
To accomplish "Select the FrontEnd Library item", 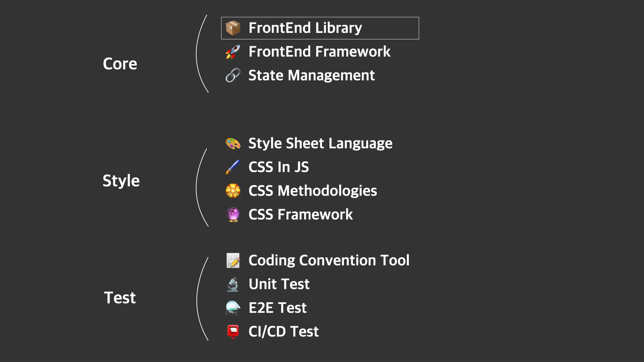I will (x=305, y=28).
